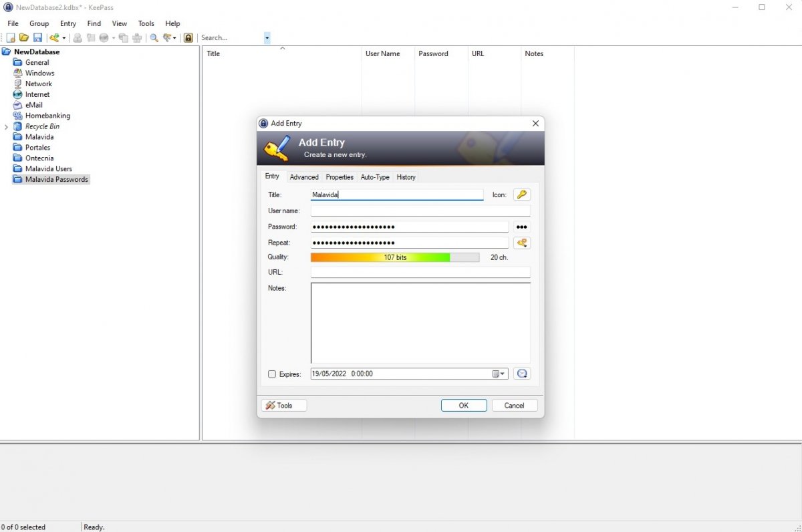
Task: Click the Copy User Name toolbar icon
Action: click(78, 38)
